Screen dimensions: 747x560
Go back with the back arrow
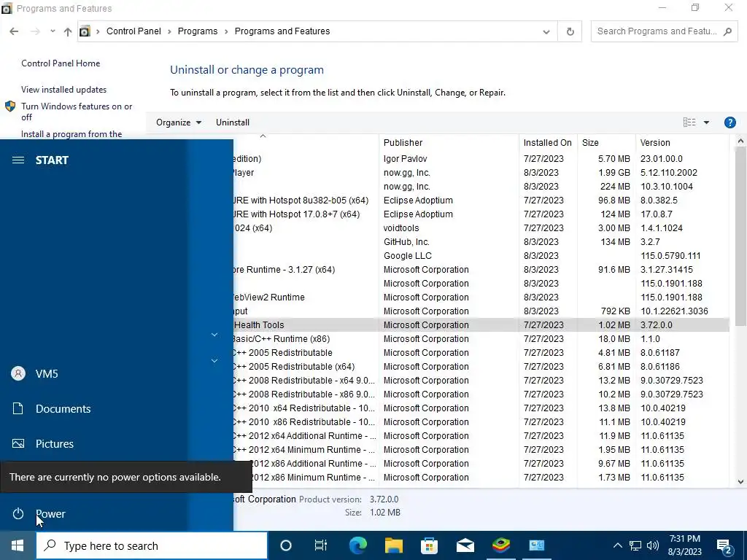click(14, 31)
